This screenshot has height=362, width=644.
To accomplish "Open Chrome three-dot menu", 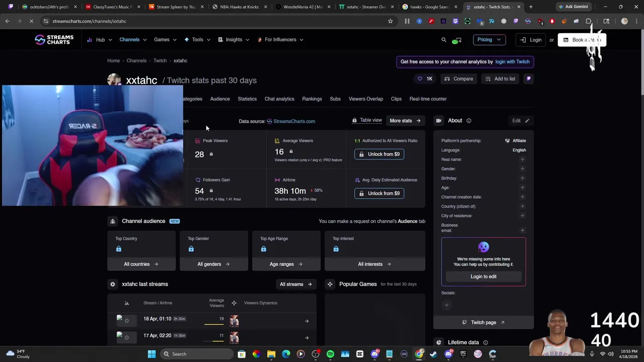I will pos(635,21).
